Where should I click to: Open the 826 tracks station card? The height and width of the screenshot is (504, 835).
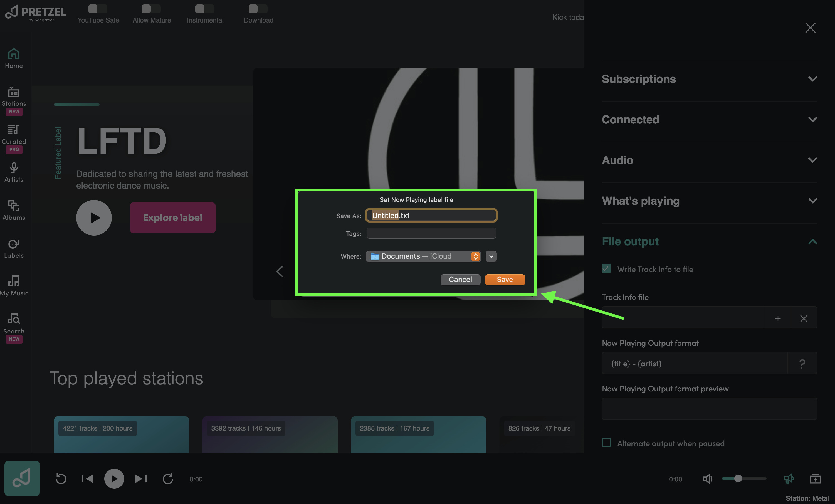(x=542, y=434)
